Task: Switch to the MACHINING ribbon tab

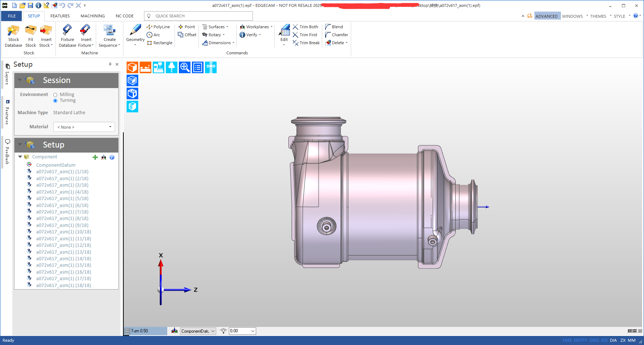Action: (x=92, y=16)
